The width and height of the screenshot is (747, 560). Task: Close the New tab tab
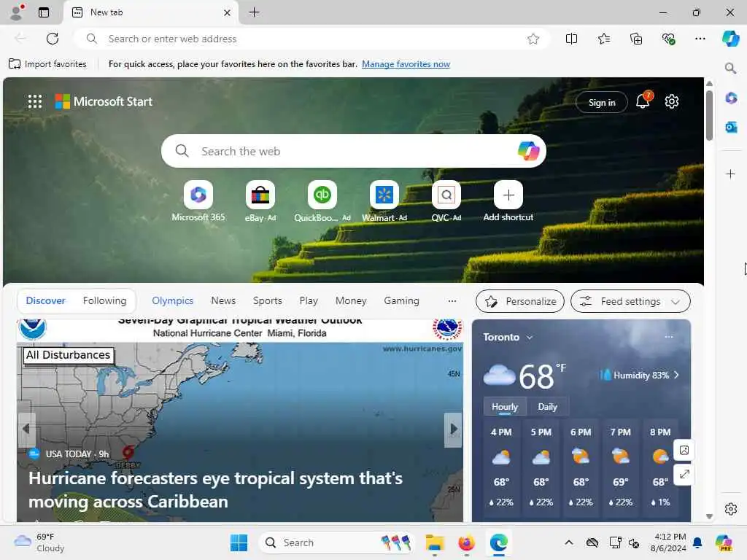pos(228,13)
